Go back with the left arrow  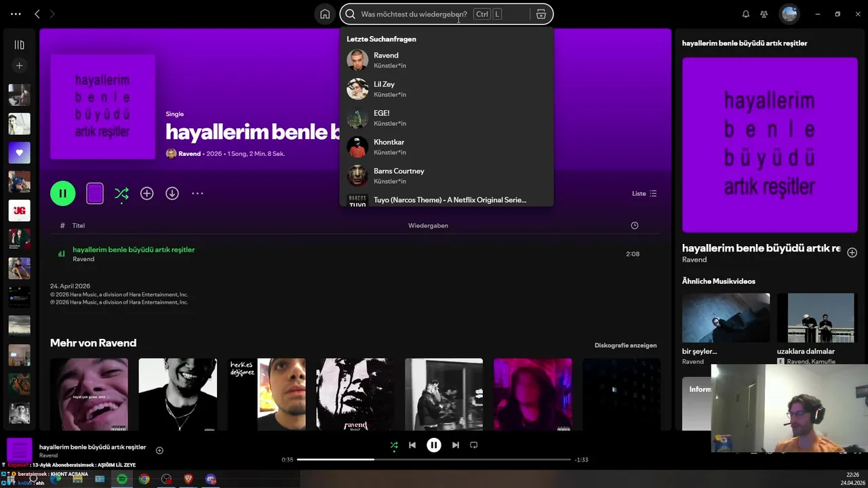pos(37,14)
